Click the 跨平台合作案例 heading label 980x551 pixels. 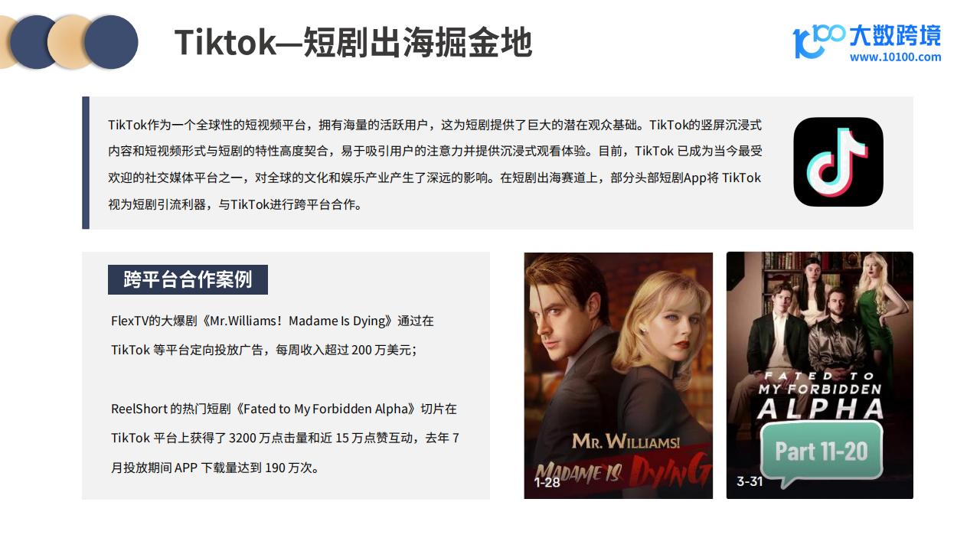[188, 279]
